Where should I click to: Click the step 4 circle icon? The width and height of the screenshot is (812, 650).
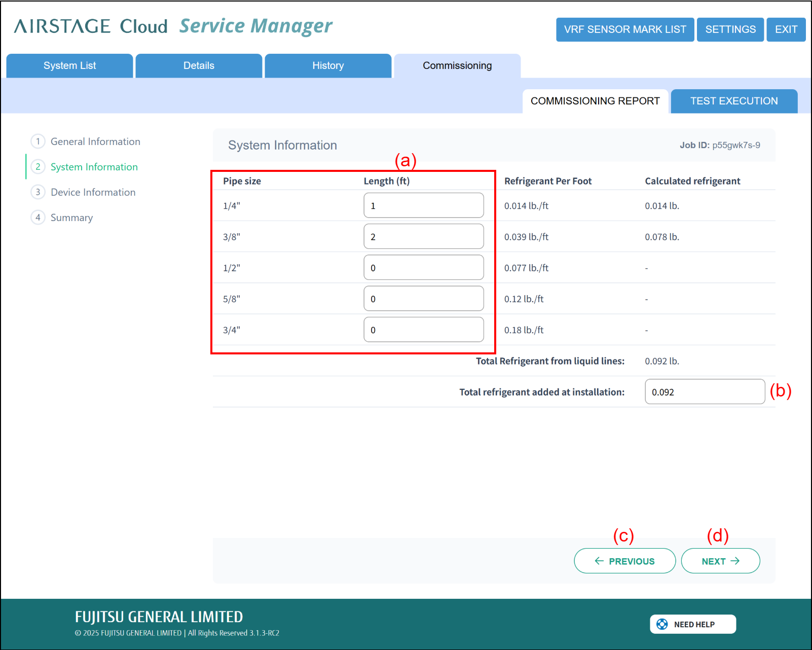coord(38,218)
